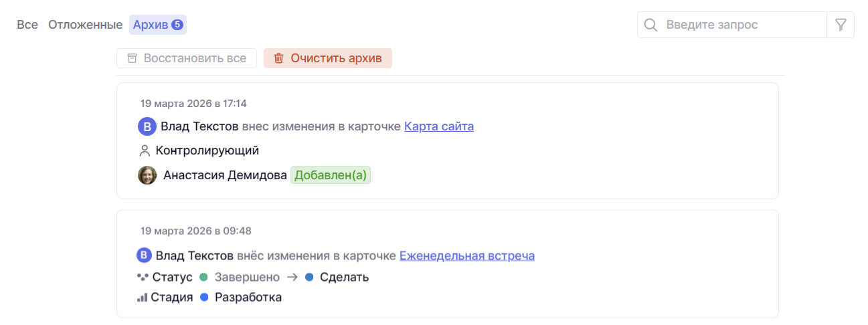Screen dimensions: 868x325
Task: Click the blue Разработка stage dot
Action: coord(204,298)
